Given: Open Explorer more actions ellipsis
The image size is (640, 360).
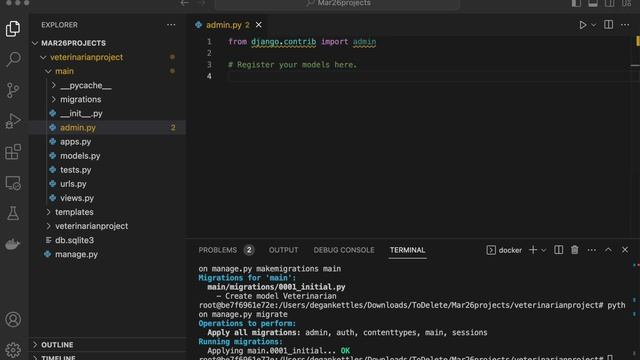Looking at the screenshot, I should 171,25.
